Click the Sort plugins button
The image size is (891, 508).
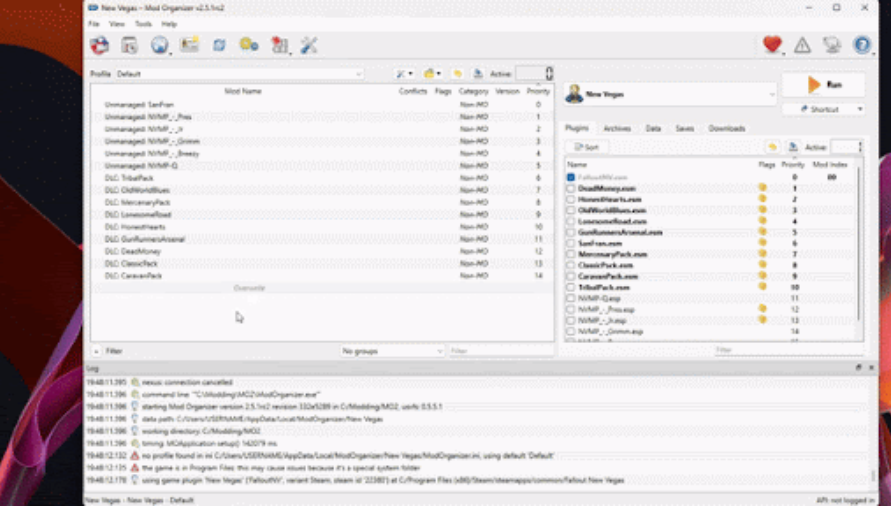587,147
